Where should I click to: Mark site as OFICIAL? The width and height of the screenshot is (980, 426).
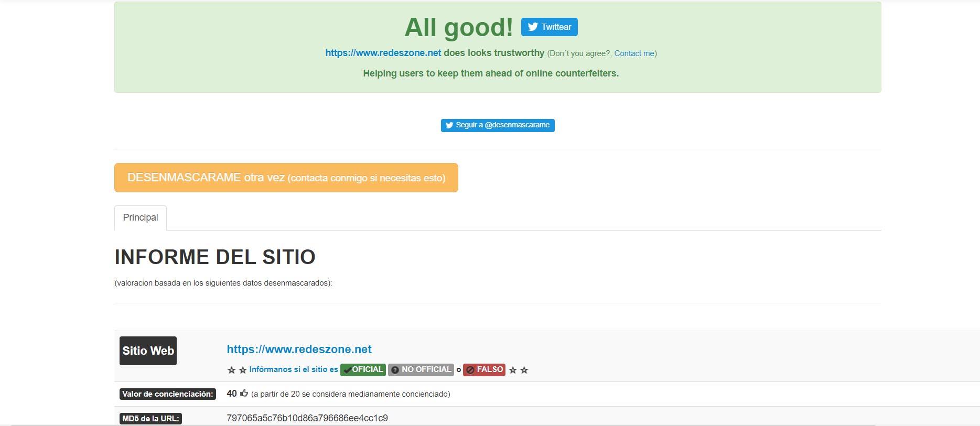[x=363, y=369]
